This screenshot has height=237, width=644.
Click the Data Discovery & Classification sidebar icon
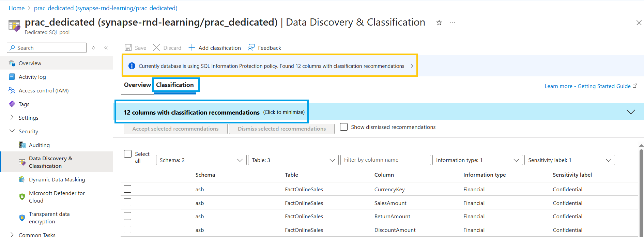click(x=22, y=162)
